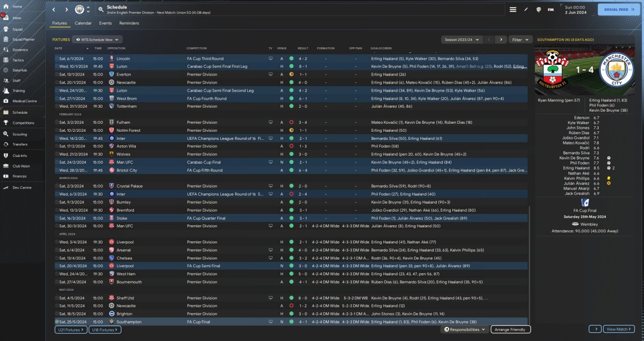Viewport: 644px width, 341px height.
Task: Open the Tactics sidebar section
Action: tap(18, 60)
